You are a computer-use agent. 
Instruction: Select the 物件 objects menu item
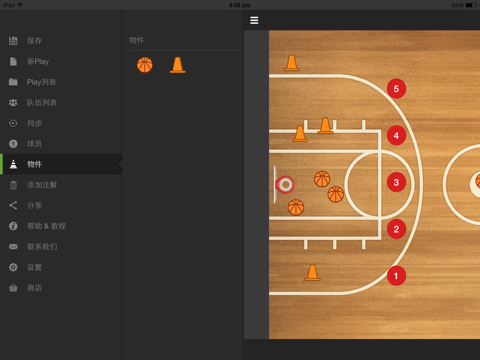(61, 164)
